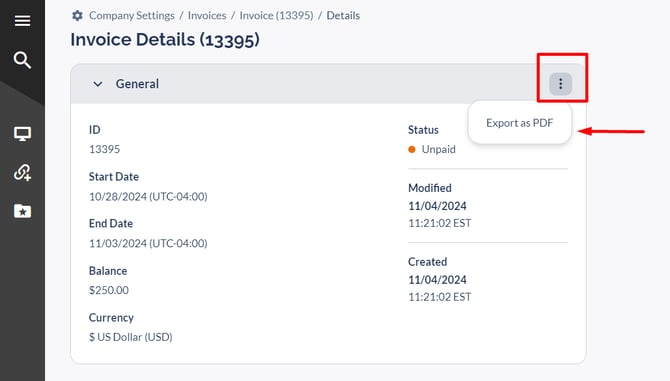Click the settings gear breadcrumb icon
Viewport: 670px width, 381px height.
click(x=77, y=16)
